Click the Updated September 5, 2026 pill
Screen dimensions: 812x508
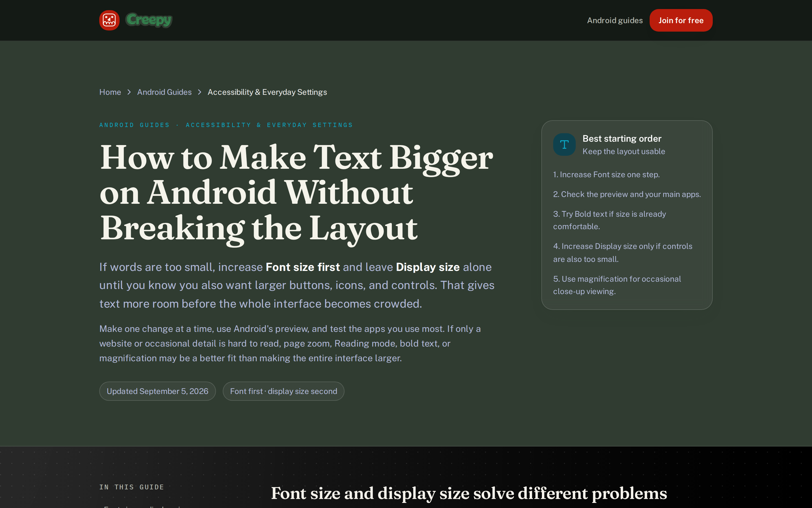pos(157,391)
